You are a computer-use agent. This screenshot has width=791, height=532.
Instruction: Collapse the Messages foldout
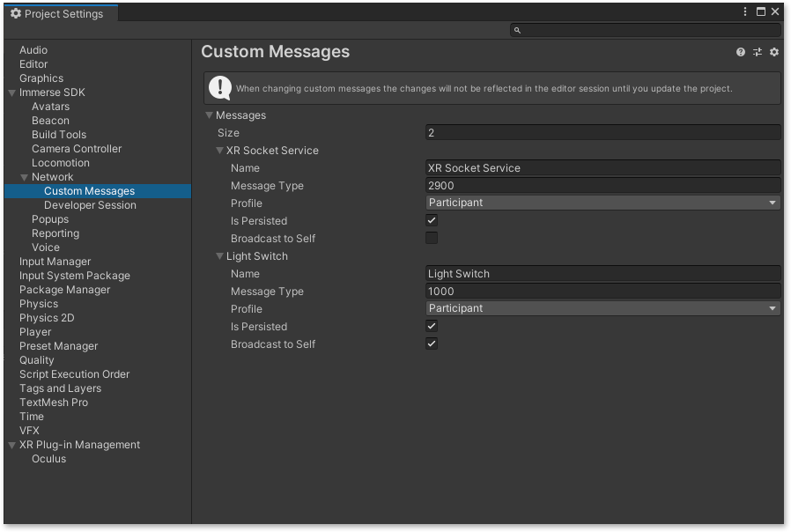tap(209, 115)
